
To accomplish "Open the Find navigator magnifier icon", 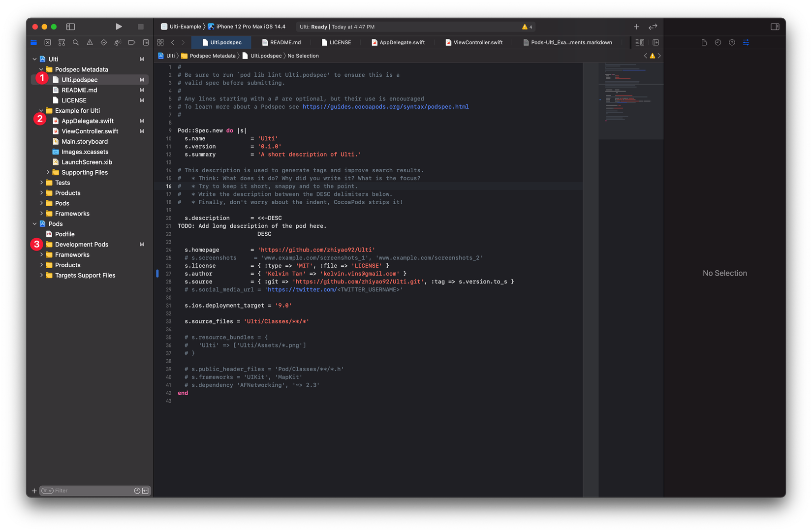I will click(x=76, y=43).
